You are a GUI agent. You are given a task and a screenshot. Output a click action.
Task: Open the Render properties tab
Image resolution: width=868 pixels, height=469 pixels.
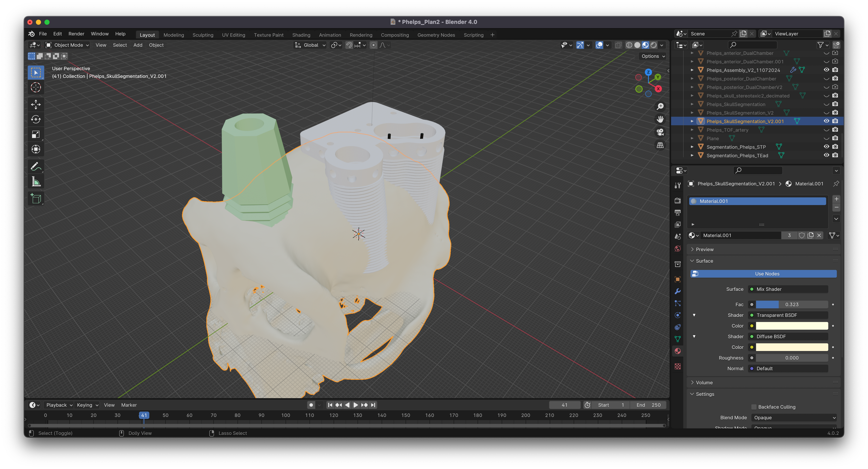click(678, 200)
